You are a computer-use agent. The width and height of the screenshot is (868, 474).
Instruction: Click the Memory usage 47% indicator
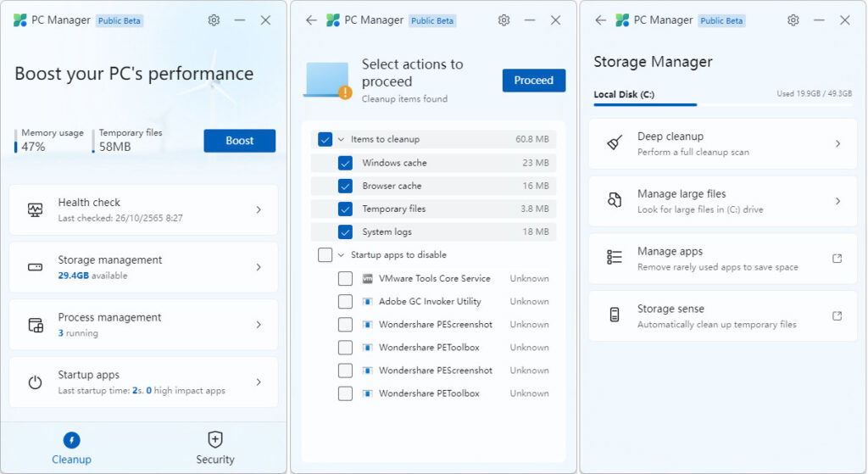pyautogui.click(x=49, y=140)
